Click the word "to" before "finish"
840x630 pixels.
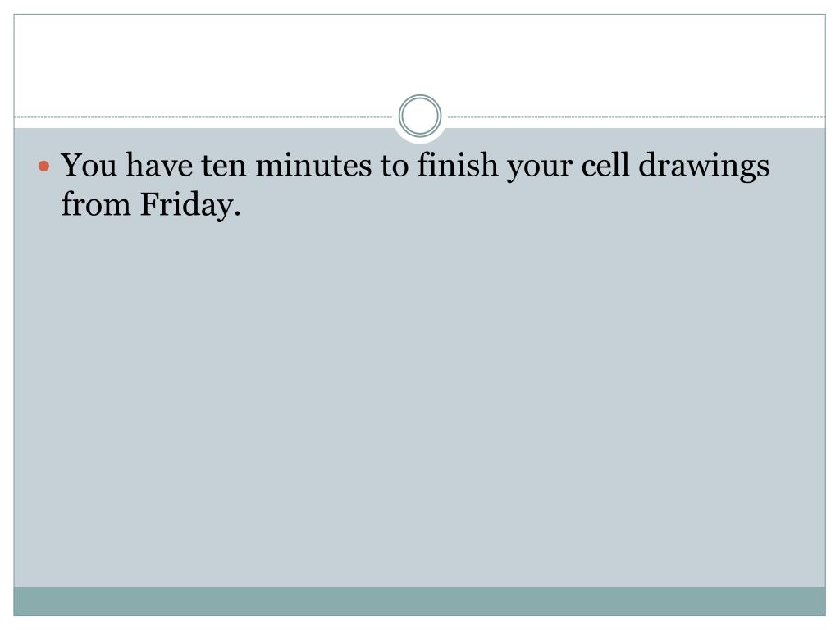coord(395,166)
